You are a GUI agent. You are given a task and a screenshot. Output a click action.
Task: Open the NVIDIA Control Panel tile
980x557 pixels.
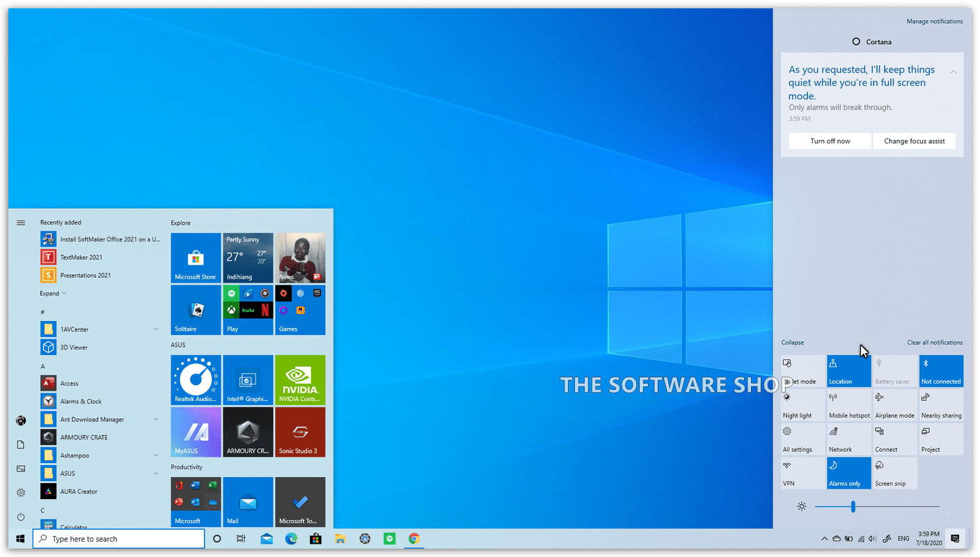pyautogui.click(x=300, y=379)
